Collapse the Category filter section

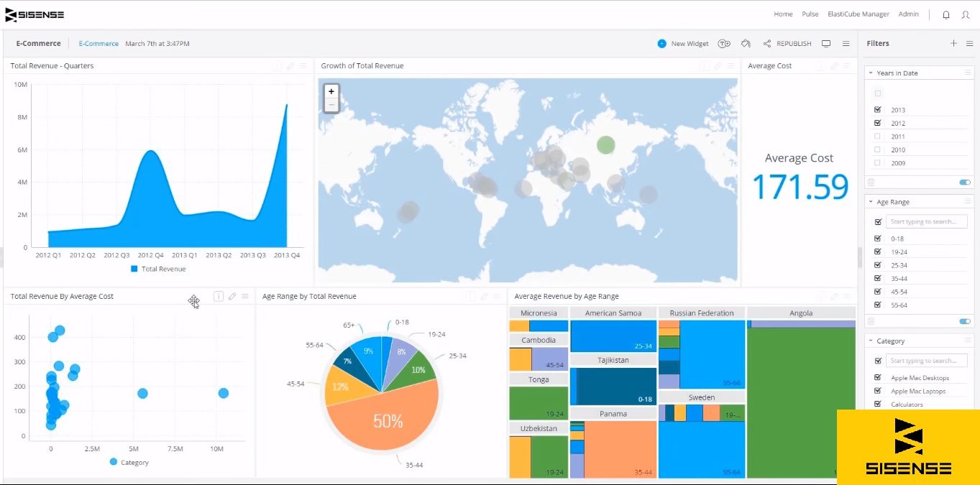click(x=871, y=341)
